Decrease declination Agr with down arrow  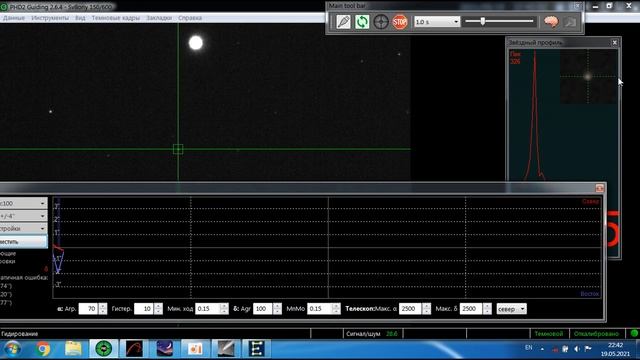tap(277, 311)
